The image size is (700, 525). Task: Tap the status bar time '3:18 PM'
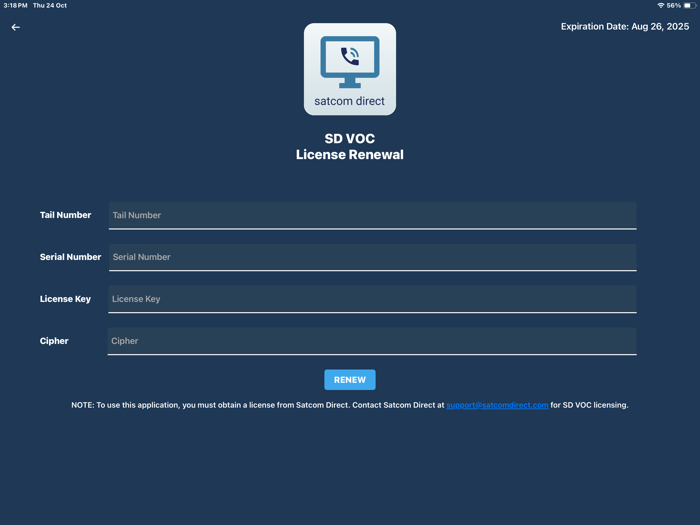[x=16, y=5]
